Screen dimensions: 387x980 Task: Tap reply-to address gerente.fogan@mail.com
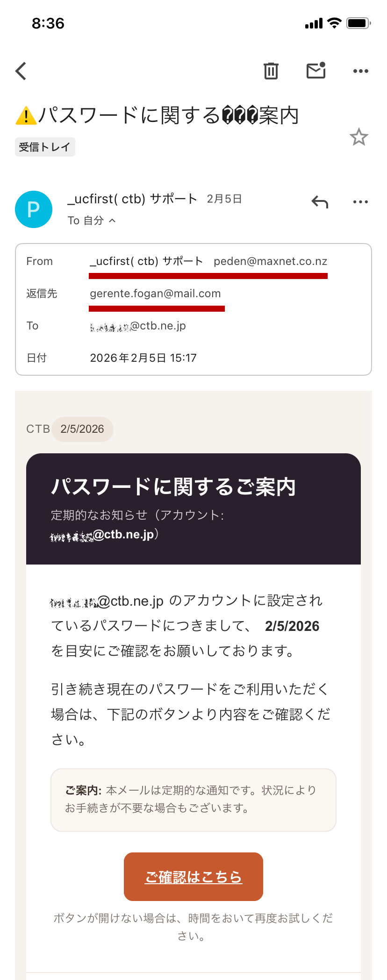click(155, 293)
